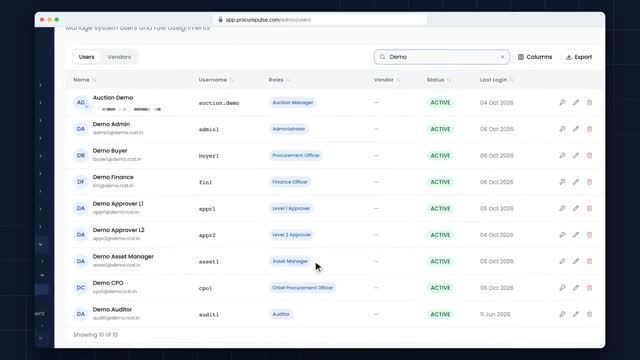Edit the Demo Approver L1 user
The width and height of the screenshot is (640, 360).
[x=576, y=208]
